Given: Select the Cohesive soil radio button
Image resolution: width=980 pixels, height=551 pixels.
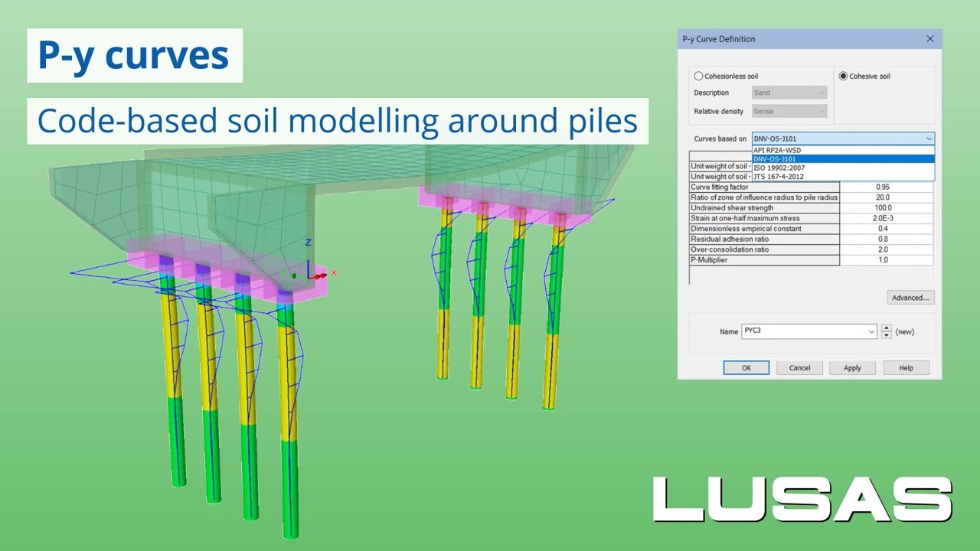Looking at the screenshot, I should click(x=844, y=77).
